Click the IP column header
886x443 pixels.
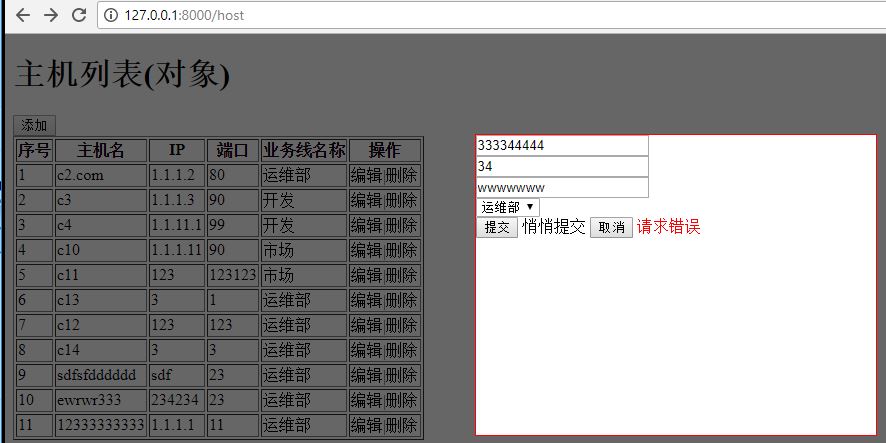[177, 150]
